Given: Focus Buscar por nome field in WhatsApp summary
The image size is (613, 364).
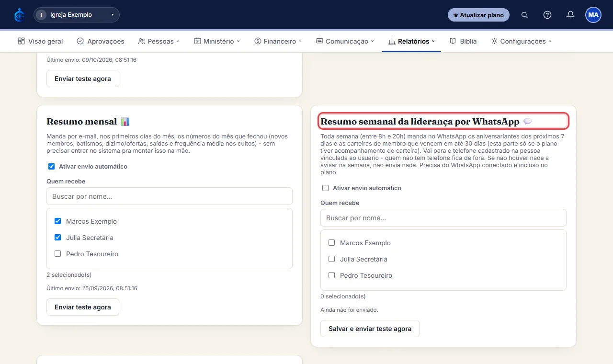Looking at the screenshot, I should (x=443, y=218).
